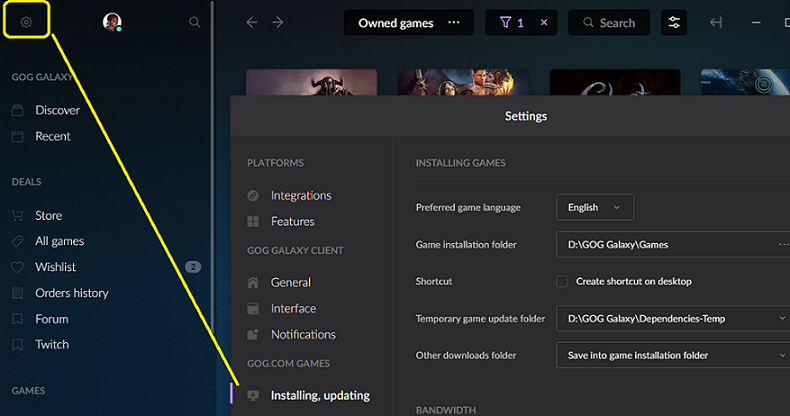Open the fantasy characters game thumbnail
The width and height of the screenshot is (790, 416).
click(463, 82)
